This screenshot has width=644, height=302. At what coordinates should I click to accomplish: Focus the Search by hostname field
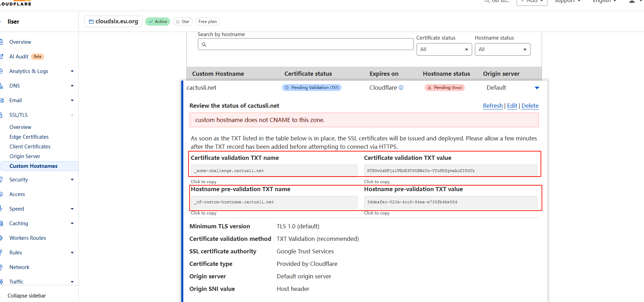tap(306, 44)
